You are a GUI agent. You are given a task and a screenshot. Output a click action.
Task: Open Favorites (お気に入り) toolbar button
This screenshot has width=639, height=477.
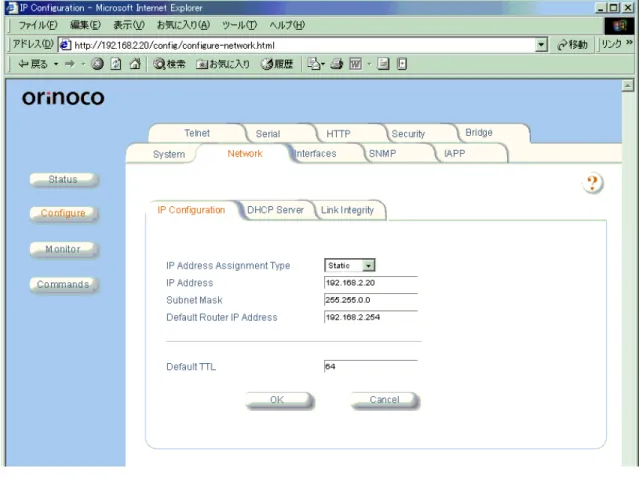pos(223,64)
